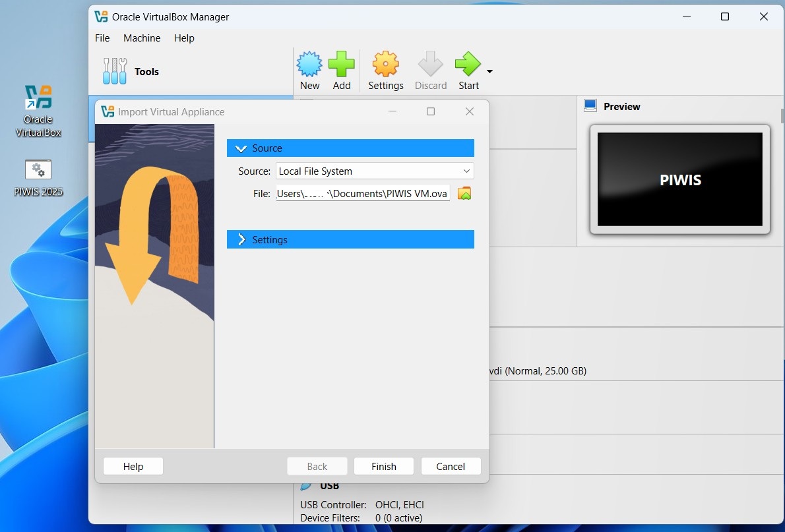Open the File menu
785x532 pixels.
(102, 38)
